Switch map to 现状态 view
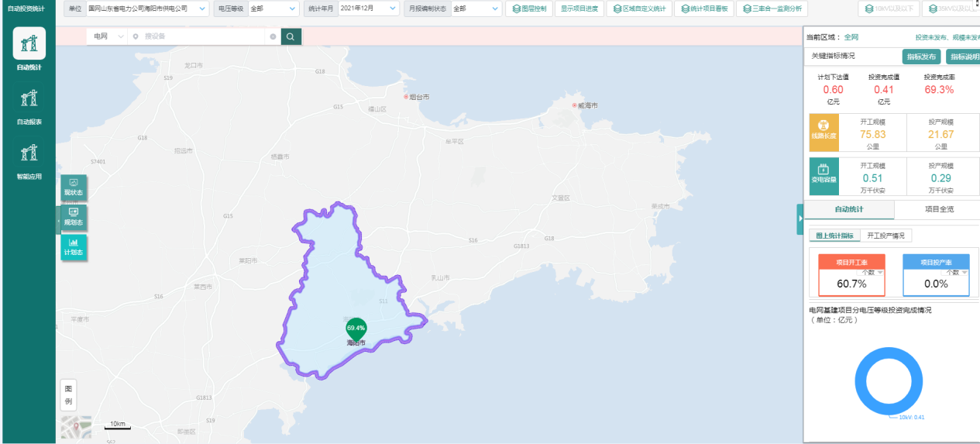Viewport: 980px width, 444px height. coord(74,188)
